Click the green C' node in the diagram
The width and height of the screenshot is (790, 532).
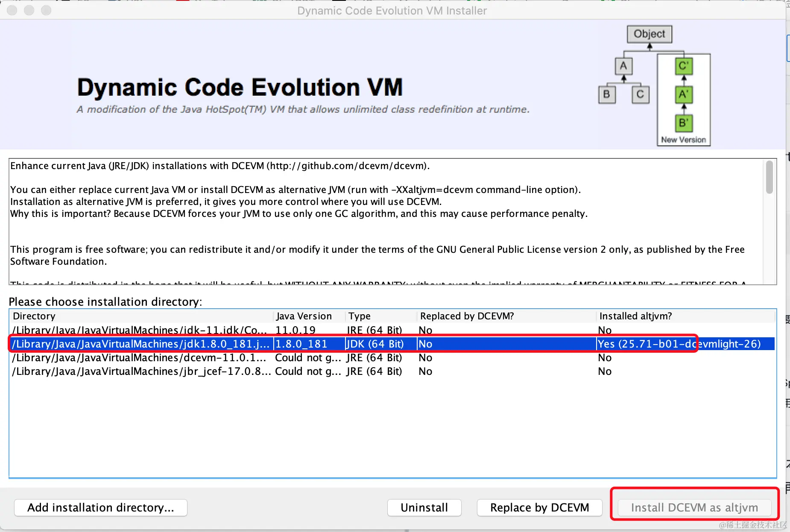pyautogui.click(x=684, y=66)
